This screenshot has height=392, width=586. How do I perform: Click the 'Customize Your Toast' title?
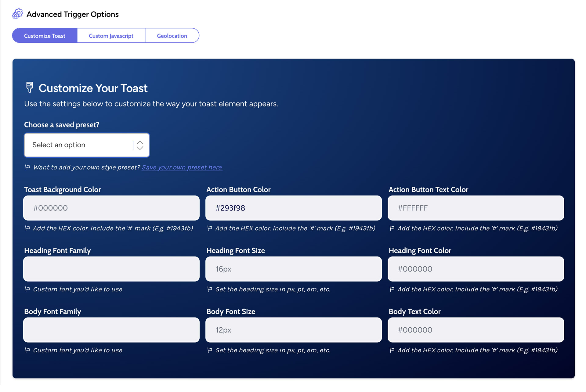tap(93, 88)
